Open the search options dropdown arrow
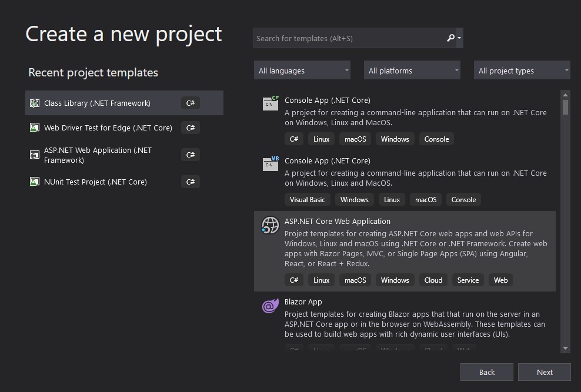 [459, 38]
